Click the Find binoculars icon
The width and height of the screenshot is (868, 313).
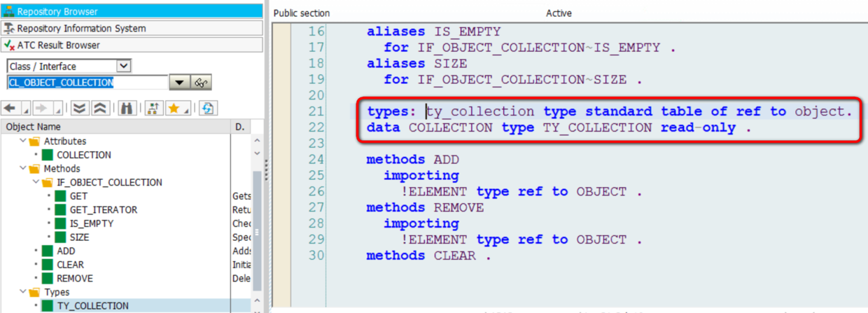point(127,108)
